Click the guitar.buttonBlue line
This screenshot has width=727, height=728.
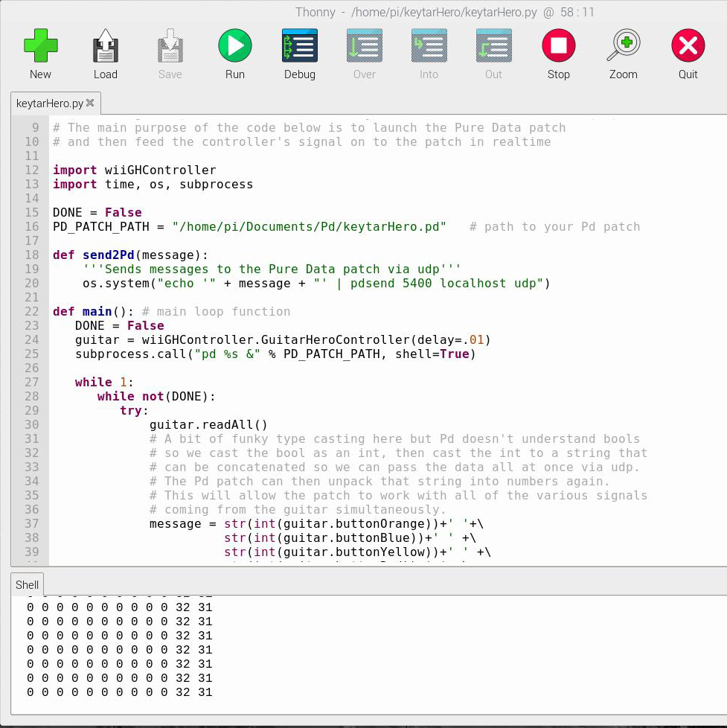[x=350, y=537]
